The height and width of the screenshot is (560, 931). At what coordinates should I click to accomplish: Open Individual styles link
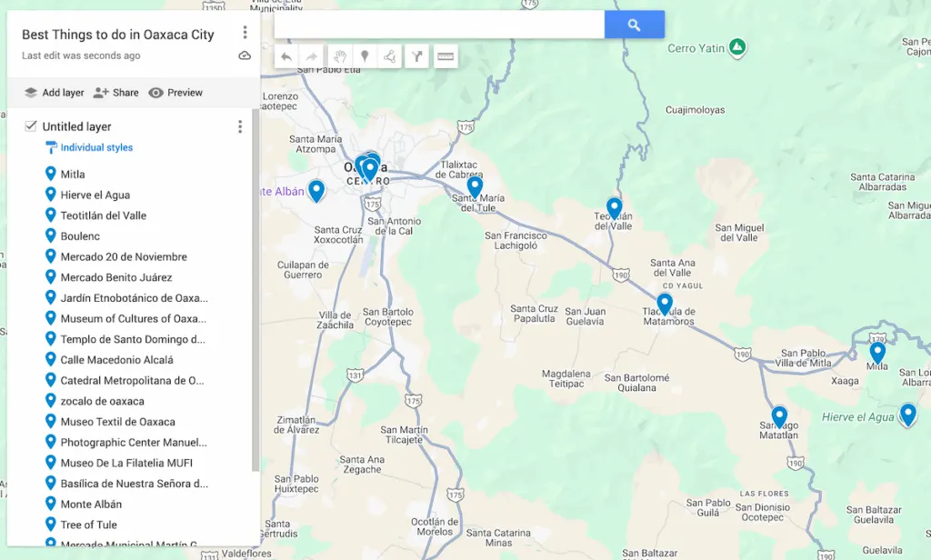(x=96, y=147)
